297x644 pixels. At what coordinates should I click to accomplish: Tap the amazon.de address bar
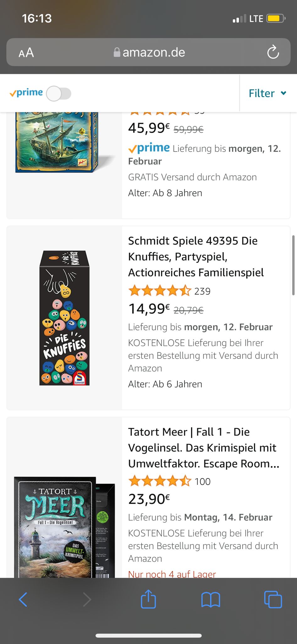click(x=149, y=52)
